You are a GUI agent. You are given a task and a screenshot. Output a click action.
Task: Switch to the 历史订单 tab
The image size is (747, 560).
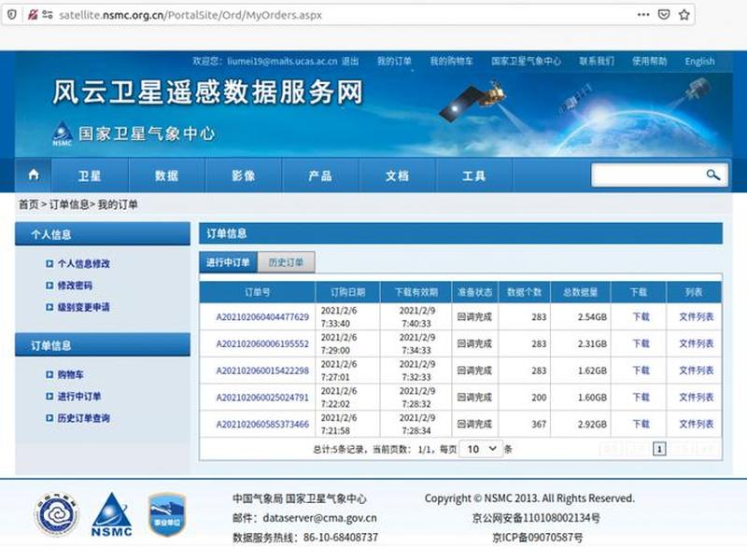[286, 262]
